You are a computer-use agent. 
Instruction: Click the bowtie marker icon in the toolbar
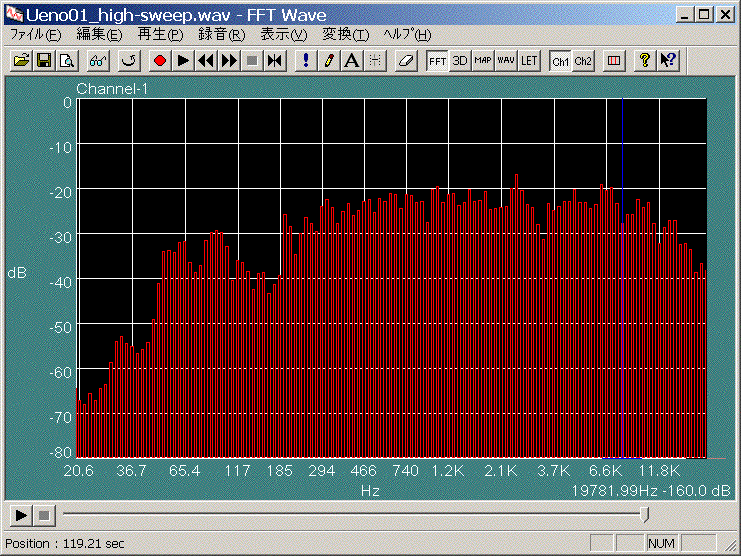[275, 61]
